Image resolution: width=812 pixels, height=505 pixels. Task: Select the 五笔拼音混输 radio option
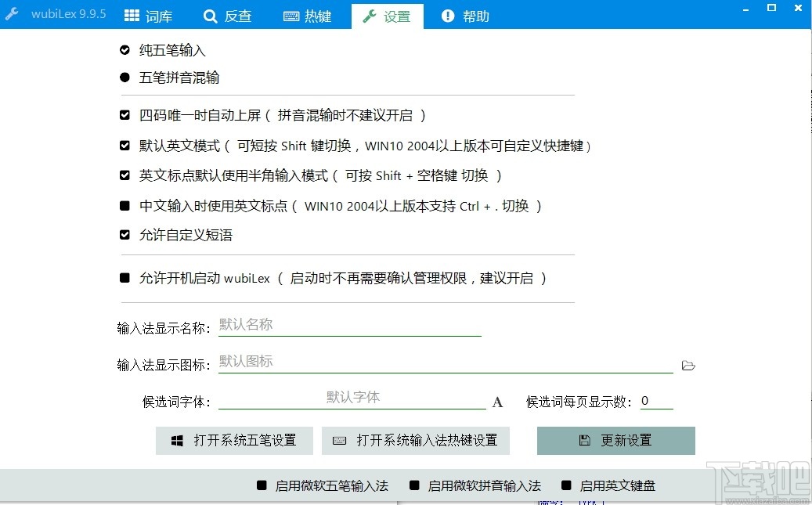click(124, 78)
